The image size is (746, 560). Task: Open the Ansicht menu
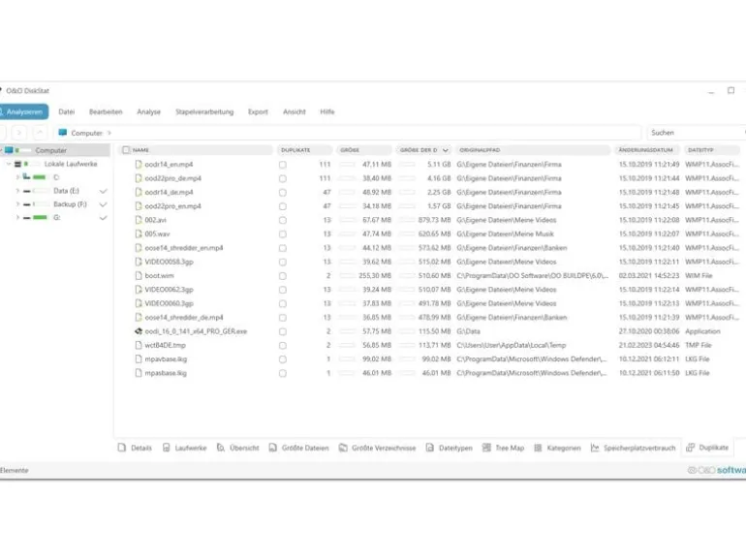point(294,111)
